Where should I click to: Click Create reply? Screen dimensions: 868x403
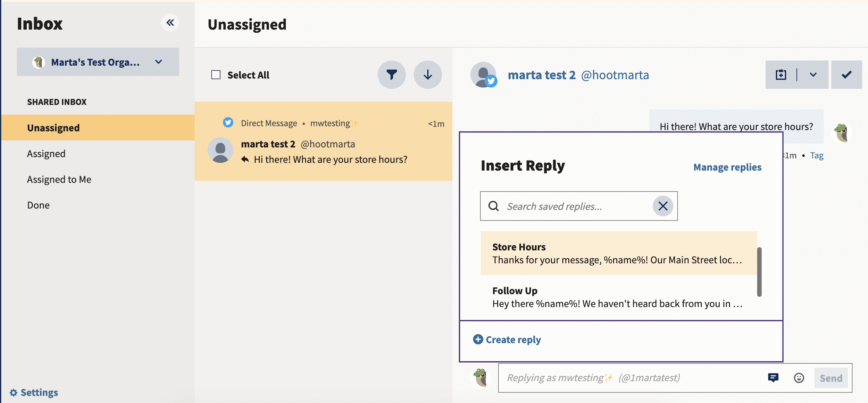click(x=507, y=339)
